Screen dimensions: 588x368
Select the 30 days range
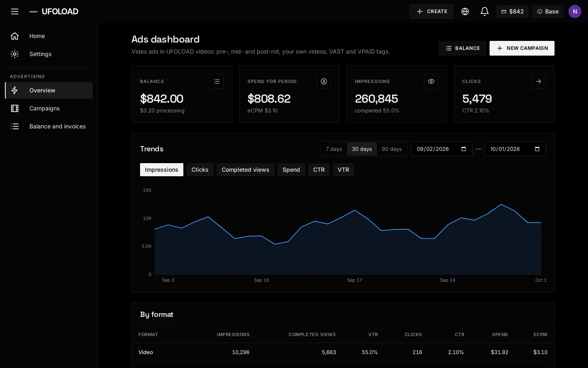pyautogui.click(x=362, y=149)
